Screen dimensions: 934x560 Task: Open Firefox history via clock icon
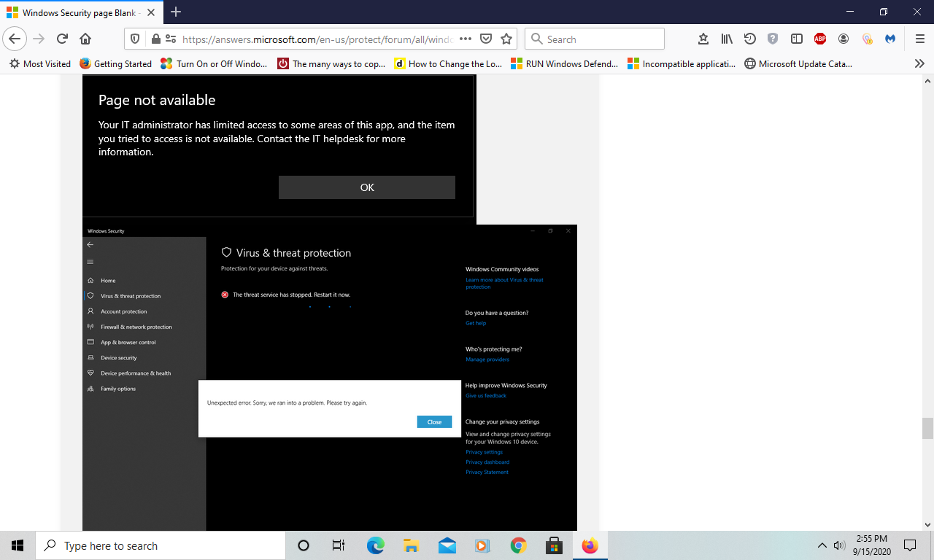click(x=749, y=39)
